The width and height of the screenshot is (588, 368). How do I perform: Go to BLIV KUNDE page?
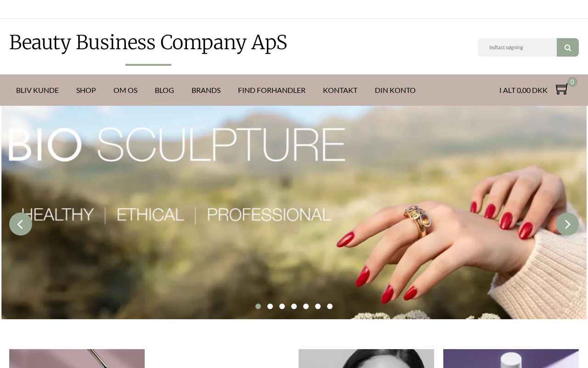pos(37,90)
